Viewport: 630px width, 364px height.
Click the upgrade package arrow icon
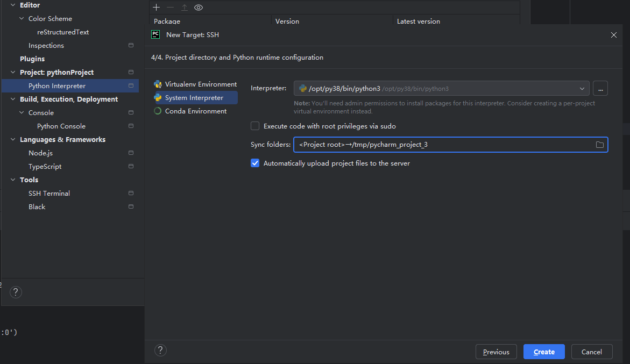click(x=185, y=7)
